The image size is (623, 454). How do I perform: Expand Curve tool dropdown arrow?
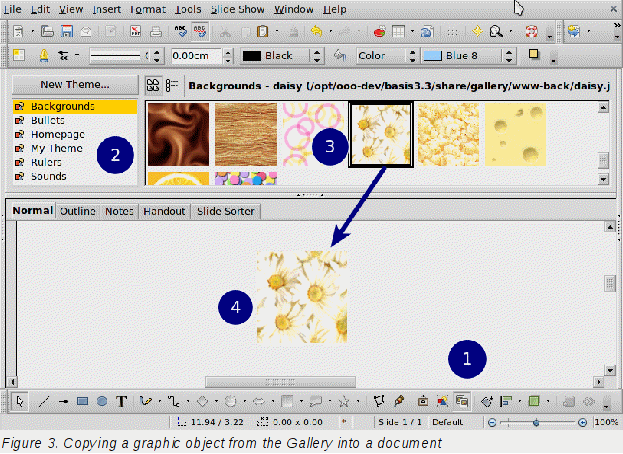[x=160, y=402]
